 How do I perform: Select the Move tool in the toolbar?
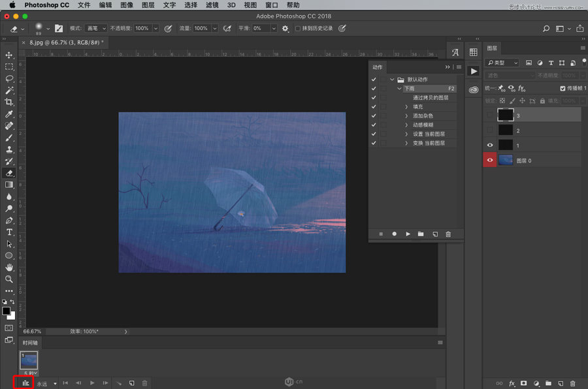pyautogui.click(x=9, y=55)
